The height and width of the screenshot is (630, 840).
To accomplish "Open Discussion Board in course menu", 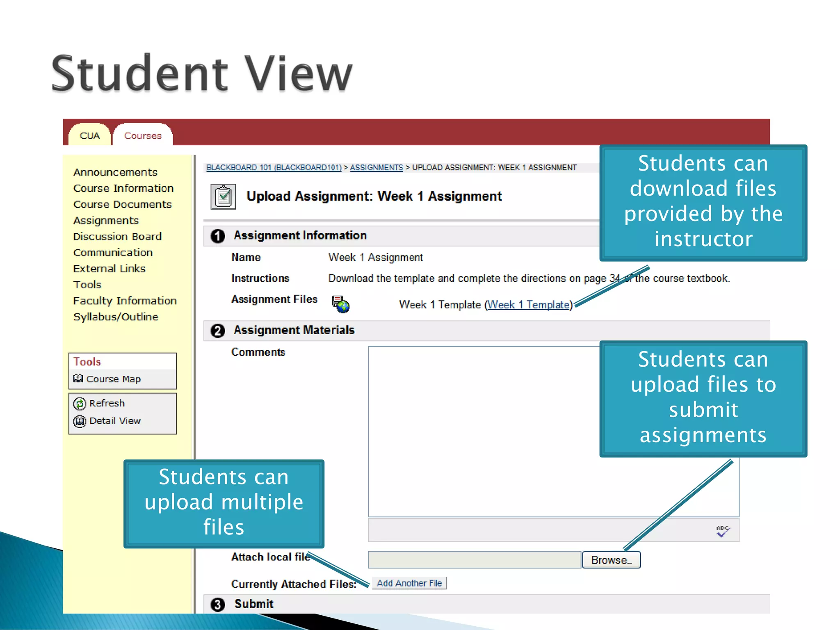I will 117,237.
